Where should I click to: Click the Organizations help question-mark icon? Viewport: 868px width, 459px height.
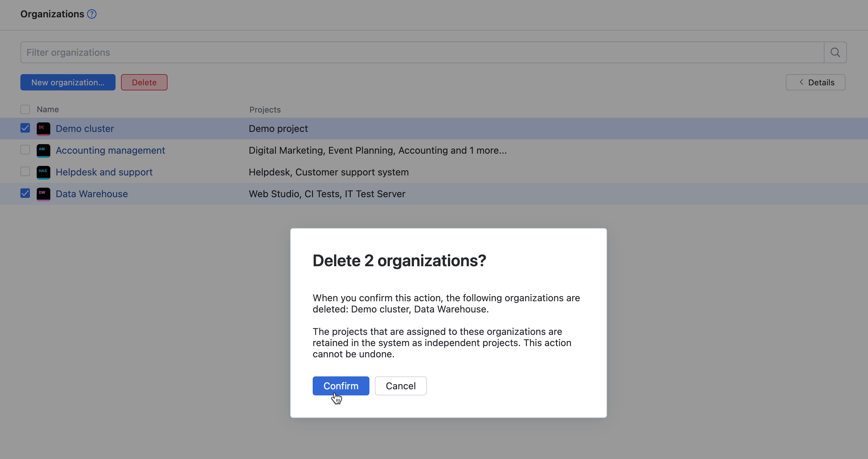(x=92, y=14)
